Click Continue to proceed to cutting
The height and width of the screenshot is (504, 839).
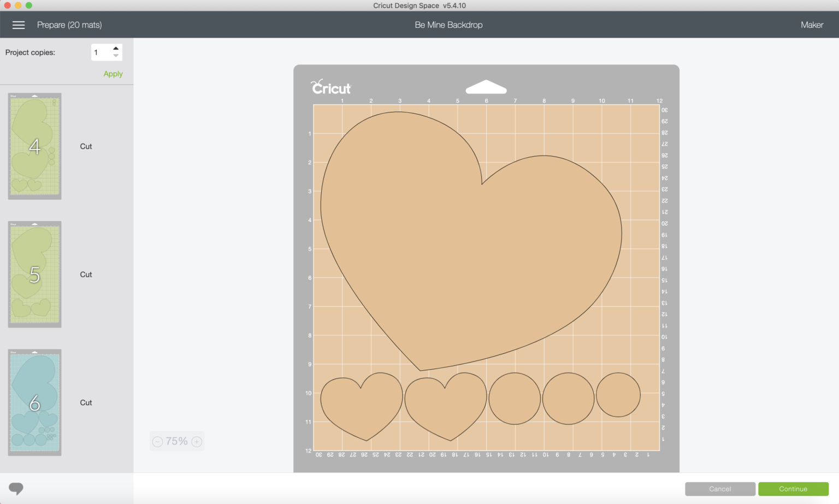point(793,489)
